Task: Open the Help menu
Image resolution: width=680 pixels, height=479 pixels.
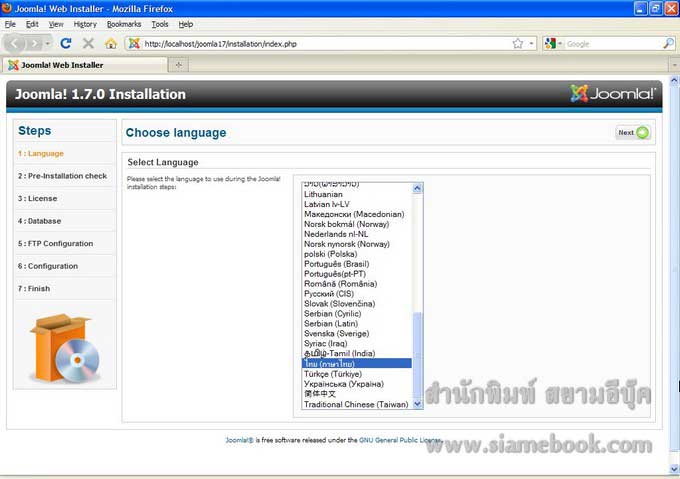Action: (186, 24)
